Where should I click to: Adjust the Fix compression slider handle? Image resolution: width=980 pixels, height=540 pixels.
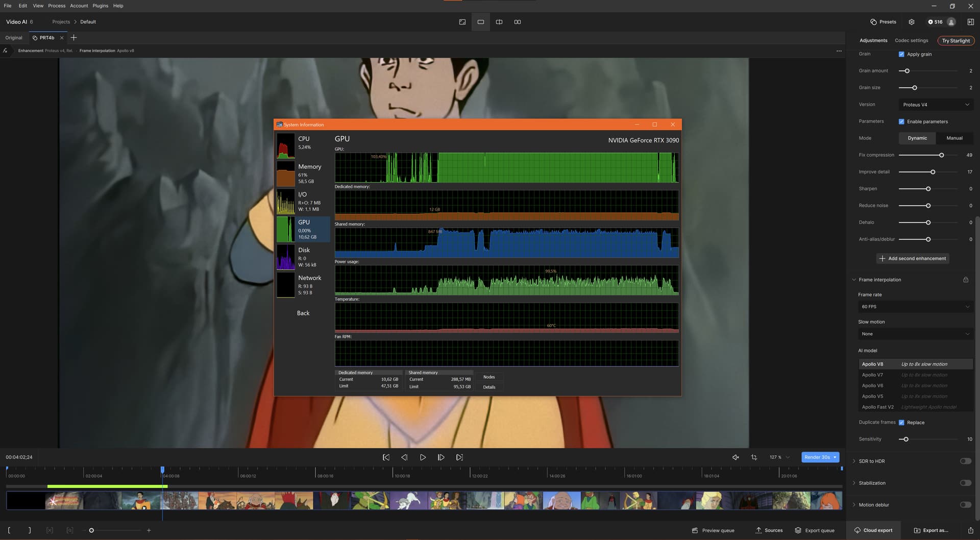[x=941, y=155]
